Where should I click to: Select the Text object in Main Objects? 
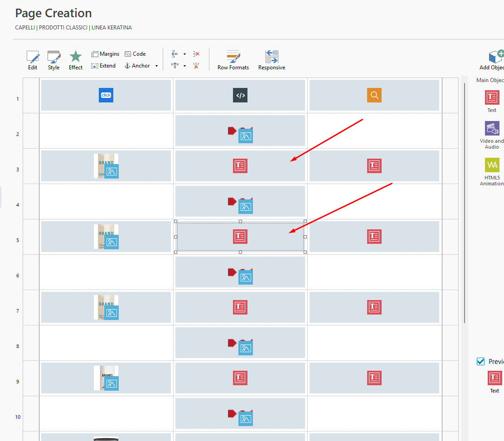point(492,101)
